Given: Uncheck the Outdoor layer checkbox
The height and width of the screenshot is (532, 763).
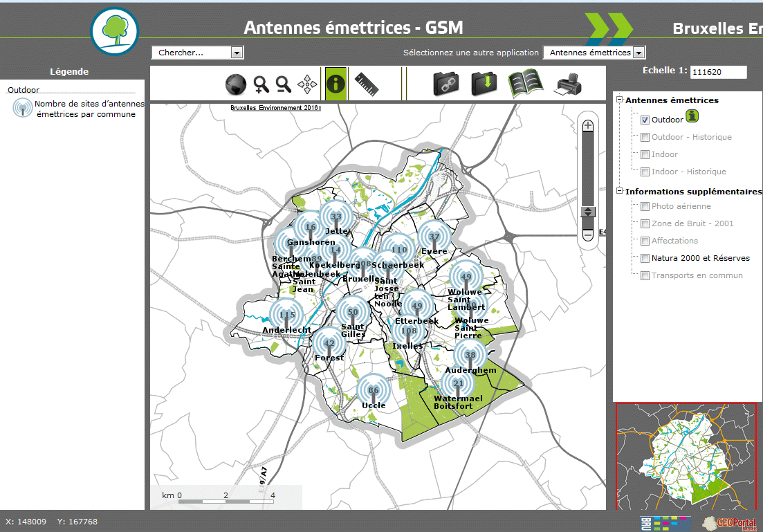Looking at the screenshot, I should pos(645,120).
